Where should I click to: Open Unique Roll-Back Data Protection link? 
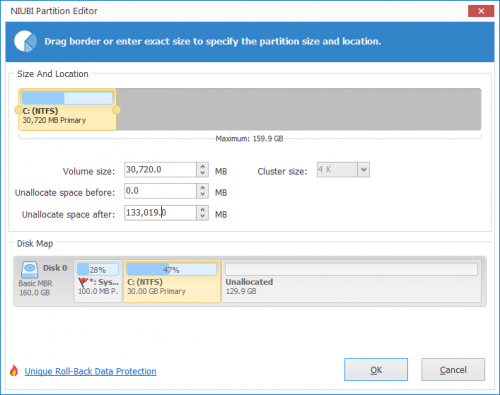[90, 371]
